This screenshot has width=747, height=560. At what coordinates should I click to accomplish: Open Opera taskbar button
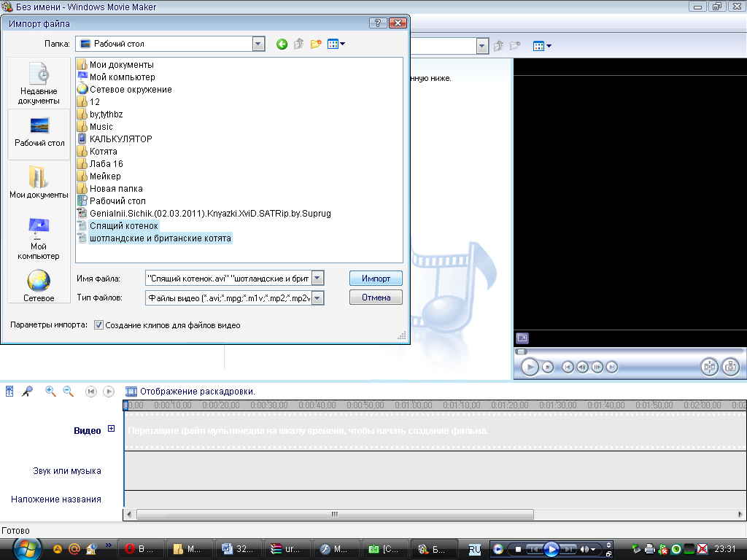tap(142, 549)
